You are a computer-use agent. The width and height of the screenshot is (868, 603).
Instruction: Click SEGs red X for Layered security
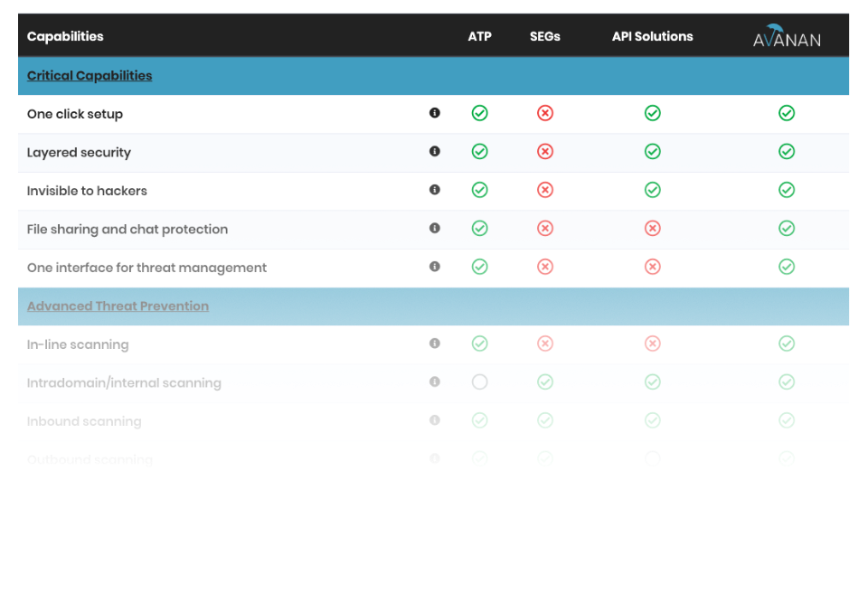[x=545, y=151]
